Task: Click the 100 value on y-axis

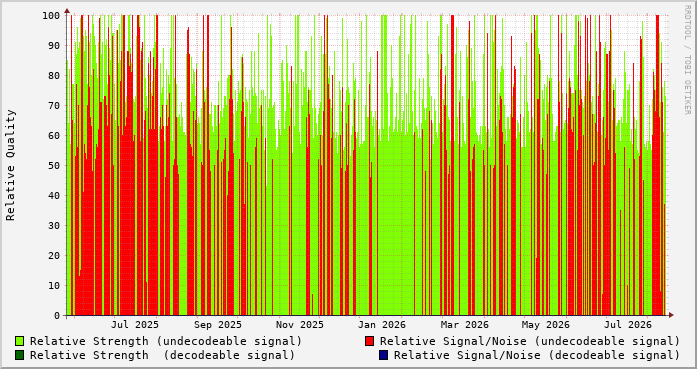Action: (x=52, y=16)
